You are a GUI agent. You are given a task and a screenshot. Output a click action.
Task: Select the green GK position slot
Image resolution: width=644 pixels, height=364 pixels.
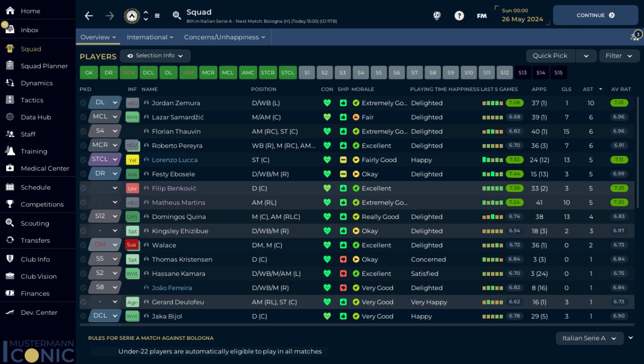click(x=89, y=72)
